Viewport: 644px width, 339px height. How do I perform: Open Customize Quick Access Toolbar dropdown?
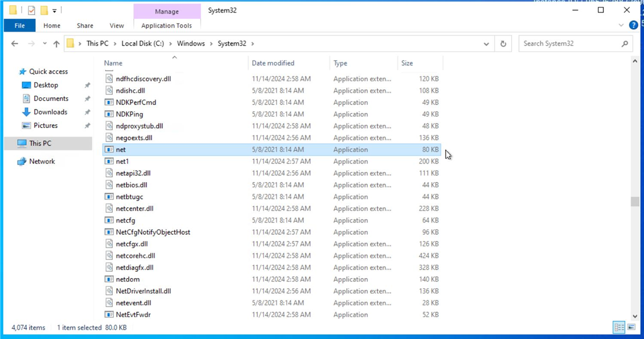(54, 10)
